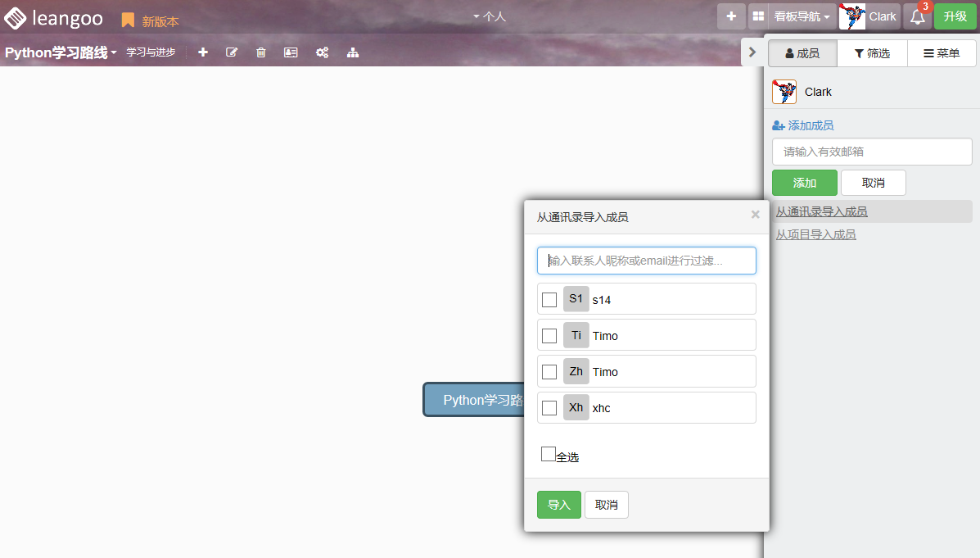980x558 pixels.
Task: Click the card view icon in toolbar
Action: 291,52
